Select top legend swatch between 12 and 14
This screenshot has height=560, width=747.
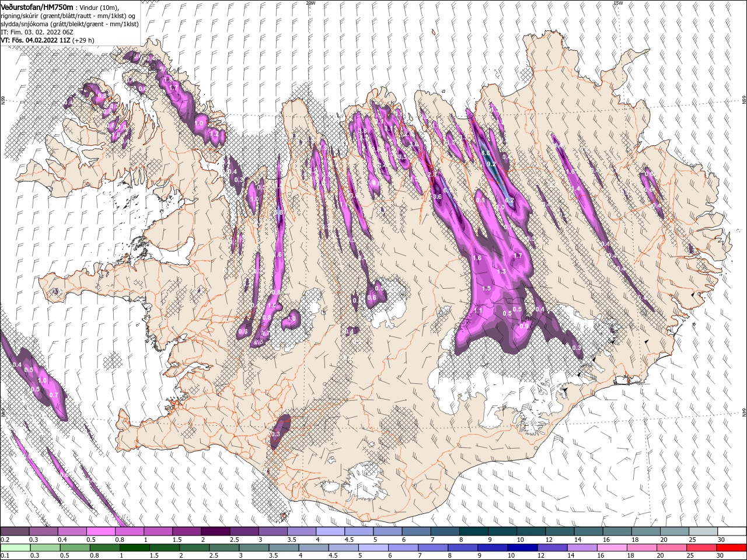[560, 531]
